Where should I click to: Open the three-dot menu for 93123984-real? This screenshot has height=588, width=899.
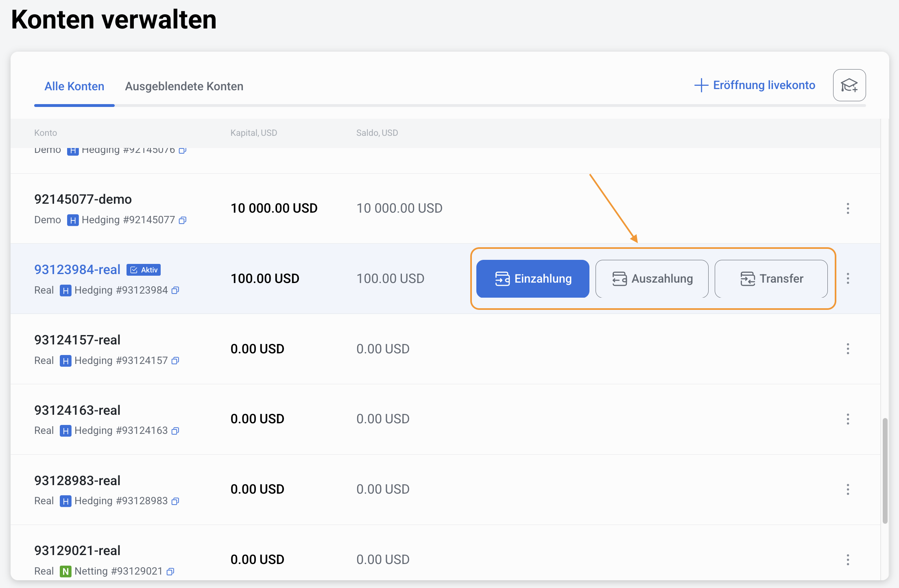coord(848,279)
